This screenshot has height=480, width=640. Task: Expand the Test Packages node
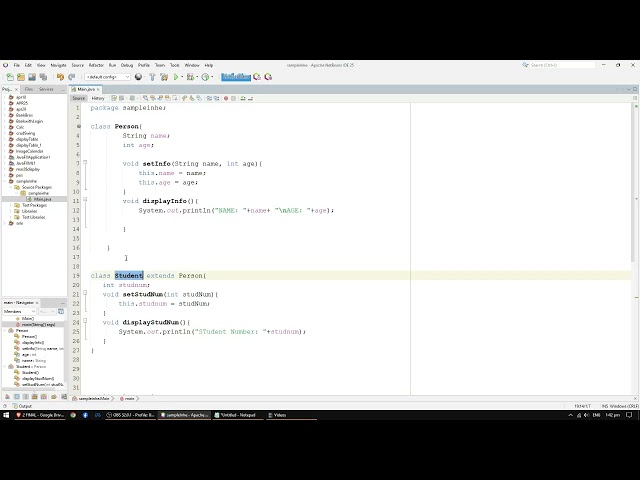pyautogui.click(x=11, y=205)
